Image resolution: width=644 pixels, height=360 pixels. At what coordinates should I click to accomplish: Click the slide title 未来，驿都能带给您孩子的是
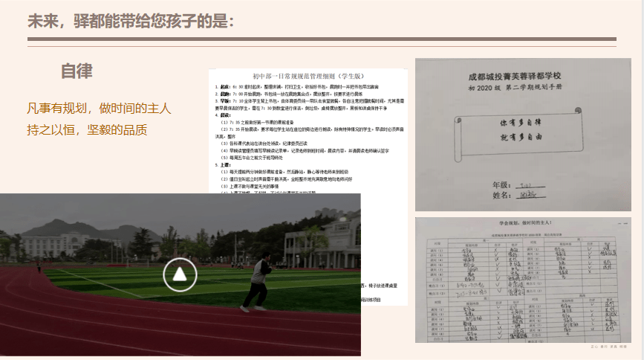[x=131, y=21]
